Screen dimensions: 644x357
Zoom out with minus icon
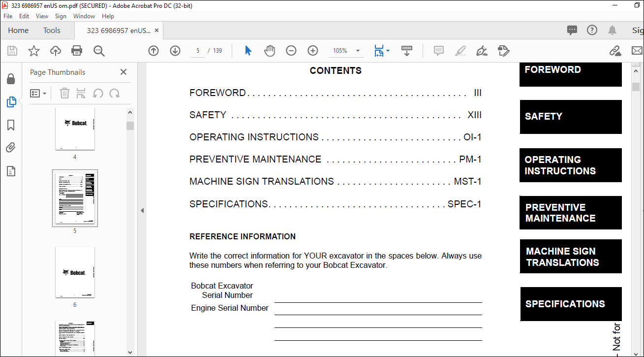[x=291, y=51]
